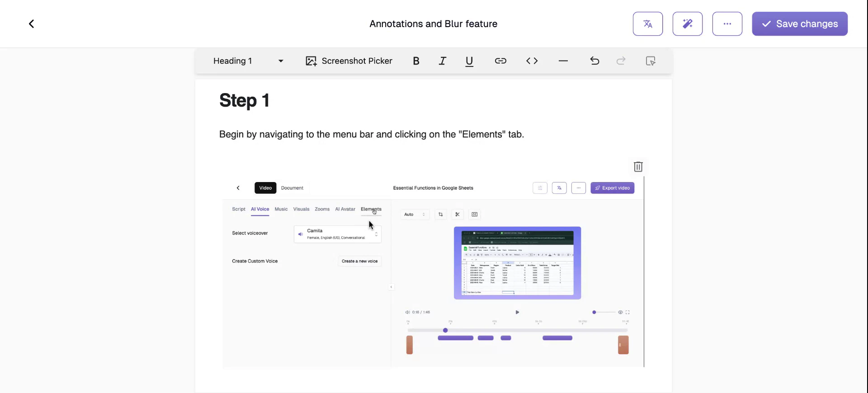Insert a hyperlink
The image size is (868, 393).
pos(500,61)
